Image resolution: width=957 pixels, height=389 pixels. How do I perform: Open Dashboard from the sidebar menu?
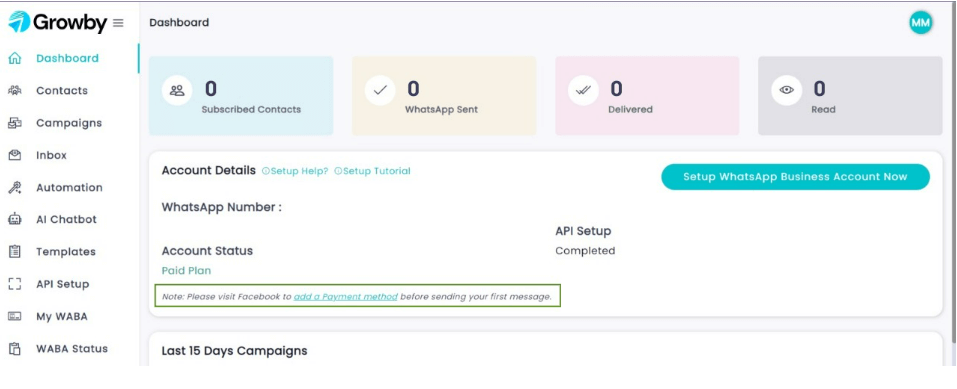[x=67, y=59]
